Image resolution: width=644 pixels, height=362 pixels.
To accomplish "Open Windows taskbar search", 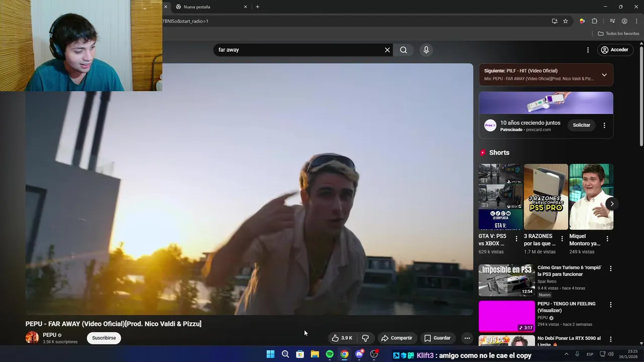I will pos(285,354).
